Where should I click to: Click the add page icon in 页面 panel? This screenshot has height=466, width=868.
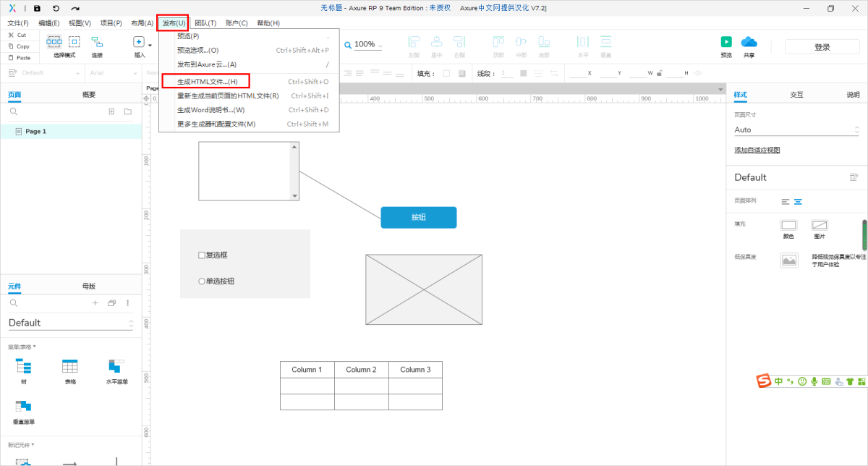pyautogui.click(x=111, y=111)
